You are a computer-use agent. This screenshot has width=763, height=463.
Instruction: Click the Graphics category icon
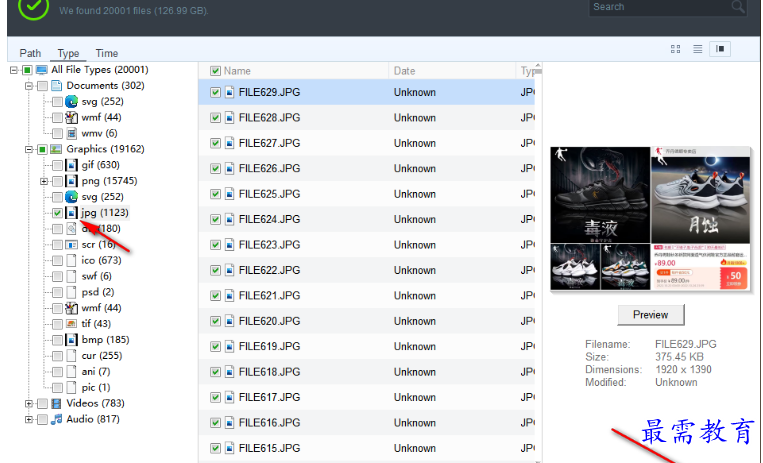pos(56,149)
